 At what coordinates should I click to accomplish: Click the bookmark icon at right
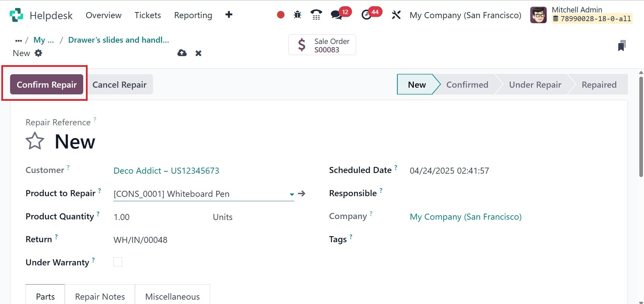pyautogui.click(x=622, y=46)
